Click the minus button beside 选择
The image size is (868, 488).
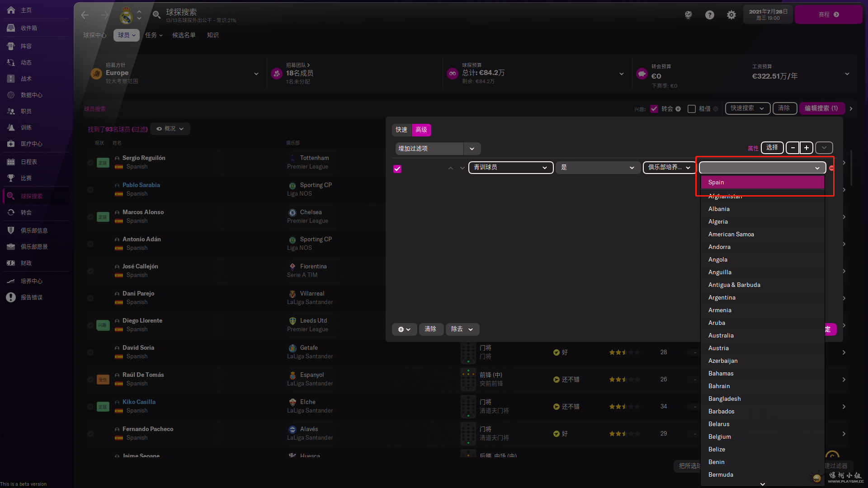793,148
